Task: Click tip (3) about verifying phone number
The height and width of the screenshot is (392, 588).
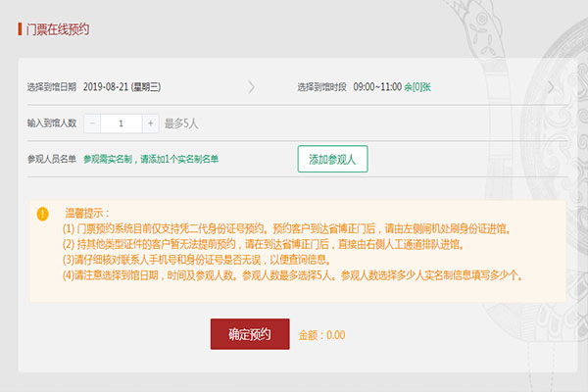Action: [x=197, y=260]
